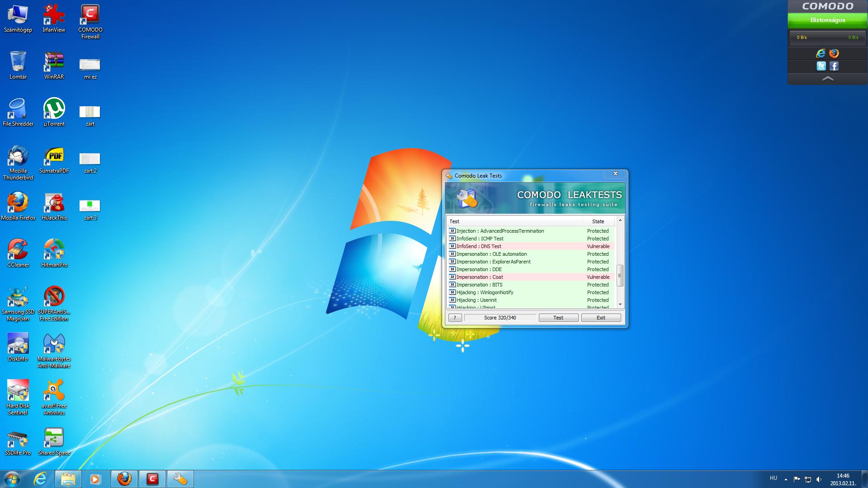Click the green Biztonságos status bar
Image resolution: width=868 pixels, height=488 pixels.
[x=828, y=20]
